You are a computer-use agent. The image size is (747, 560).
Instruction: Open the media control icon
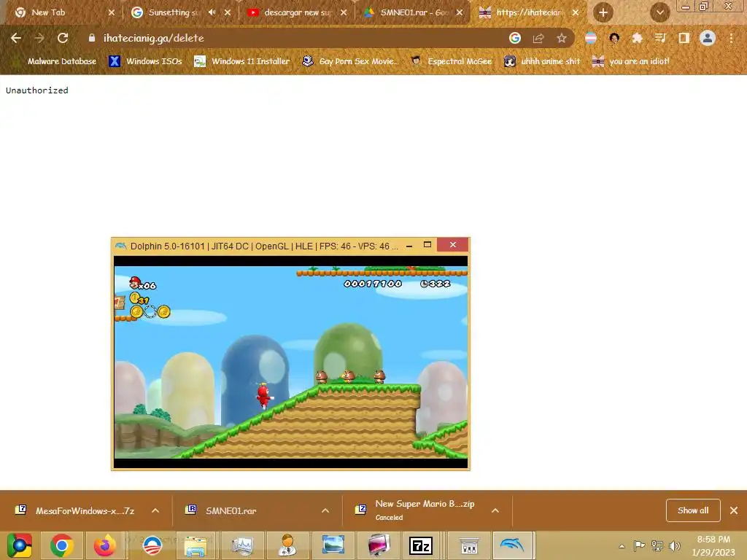[660, 38]
